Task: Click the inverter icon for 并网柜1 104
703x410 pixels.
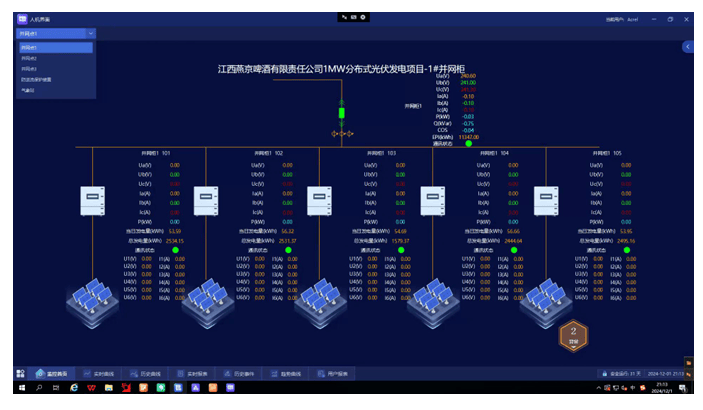Action: coord(433,201)
